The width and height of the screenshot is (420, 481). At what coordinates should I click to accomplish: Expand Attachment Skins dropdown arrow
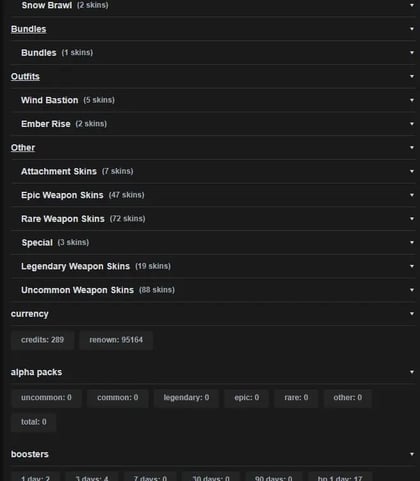click(x=412, y=171)
